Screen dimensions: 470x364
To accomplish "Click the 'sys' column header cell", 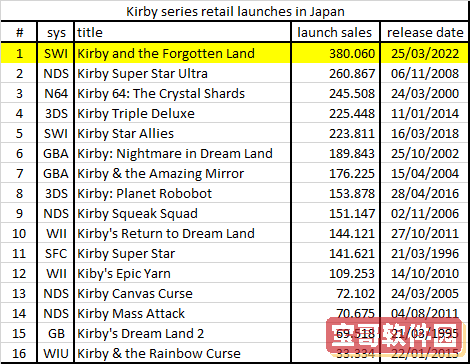I will click(56, 32).
